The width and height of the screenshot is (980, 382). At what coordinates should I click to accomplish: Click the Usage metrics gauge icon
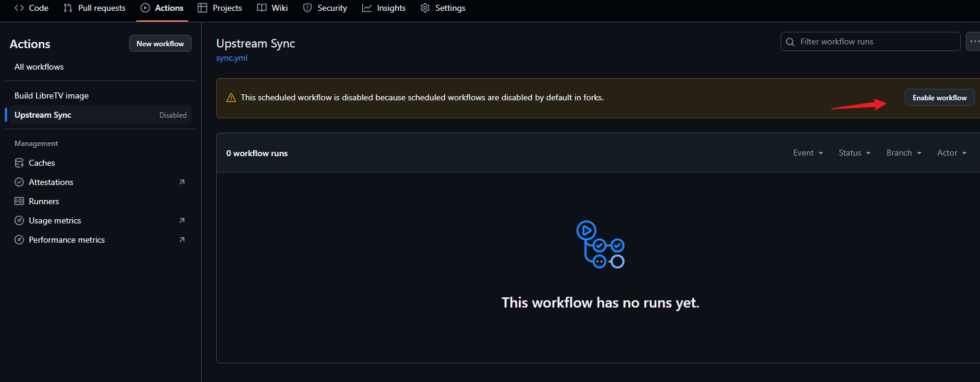click(19, 220)
